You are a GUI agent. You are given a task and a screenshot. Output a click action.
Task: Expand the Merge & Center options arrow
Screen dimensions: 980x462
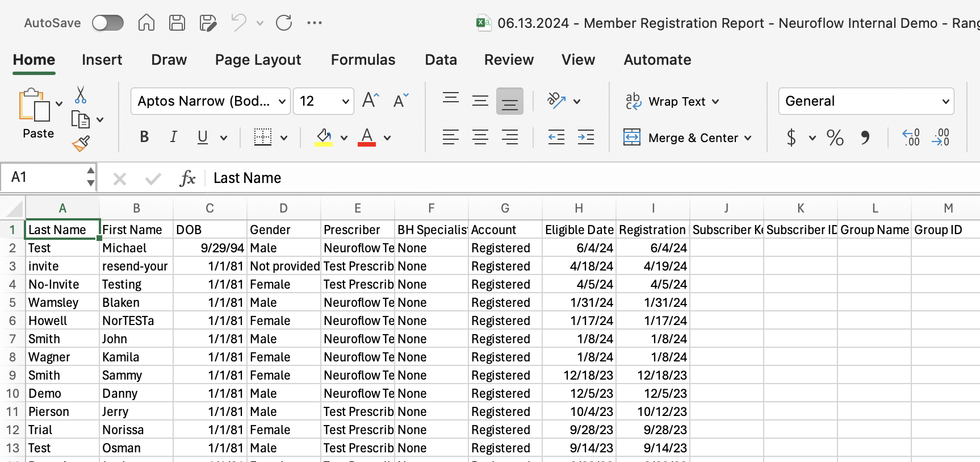pyautogui.click(x=748, y=138)
